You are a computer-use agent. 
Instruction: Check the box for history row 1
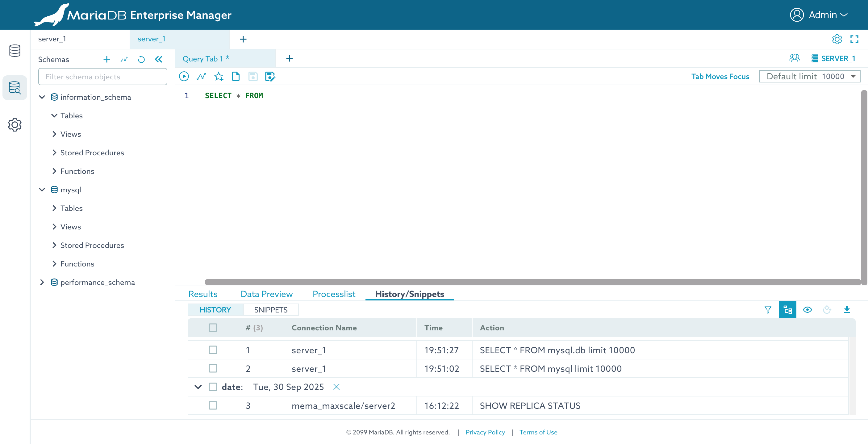pyautogui.click(x=213, y=350)
